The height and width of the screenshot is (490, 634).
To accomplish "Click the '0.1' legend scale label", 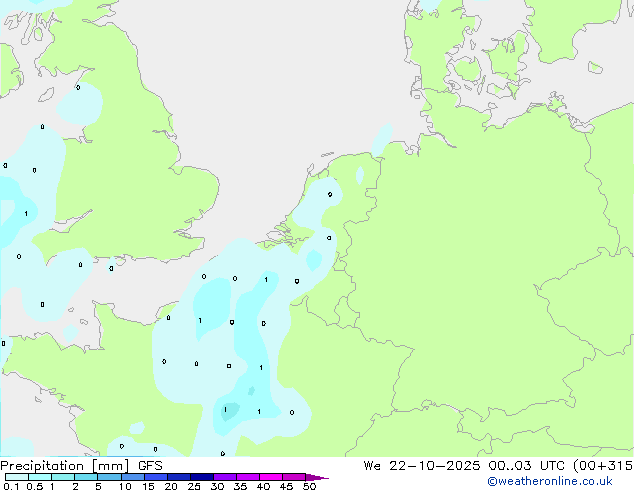I will (11, 486).
